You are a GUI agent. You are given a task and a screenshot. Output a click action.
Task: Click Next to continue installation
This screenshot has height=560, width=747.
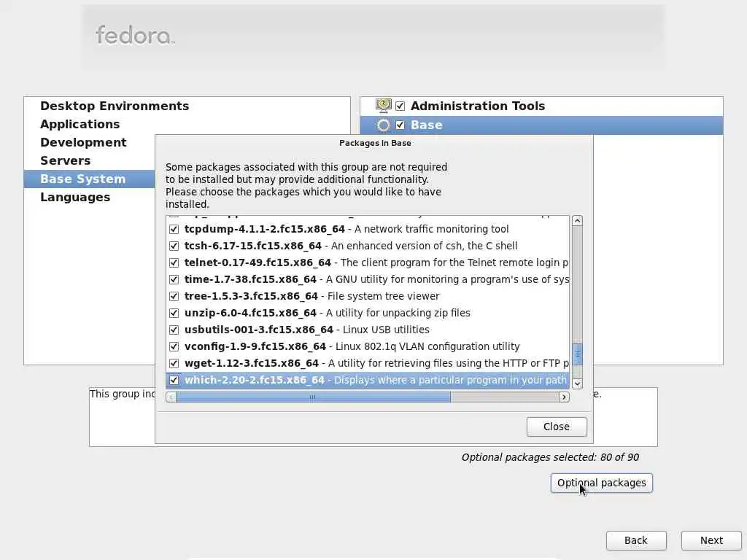[711, 540]
